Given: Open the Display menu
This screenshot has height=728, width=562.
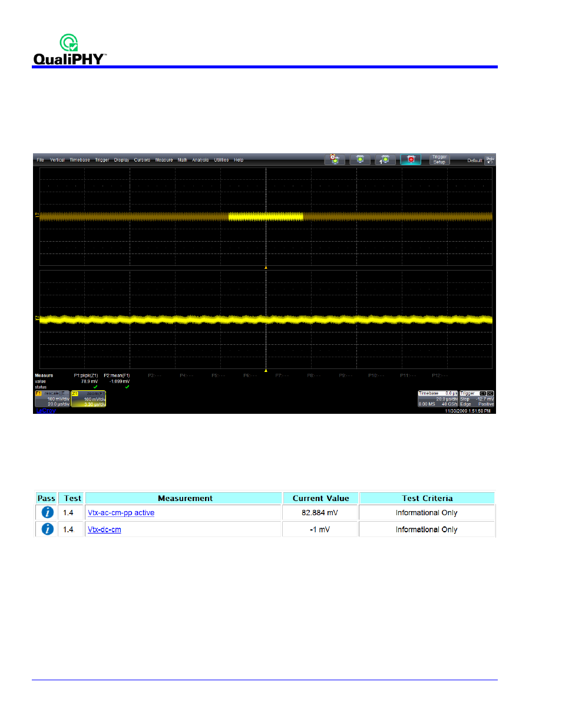Looking at the screenshot, I should [x=121, y=160].
